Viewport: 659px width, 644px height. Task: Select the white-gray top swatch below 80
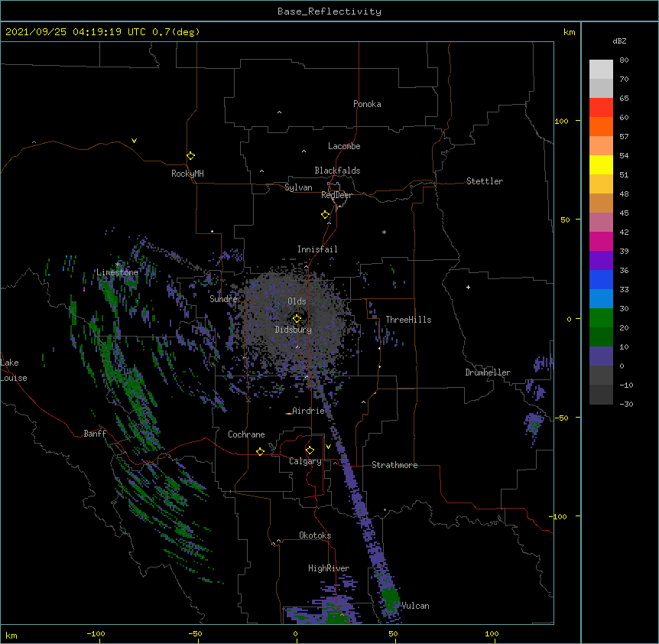click(x=601, y=70)
